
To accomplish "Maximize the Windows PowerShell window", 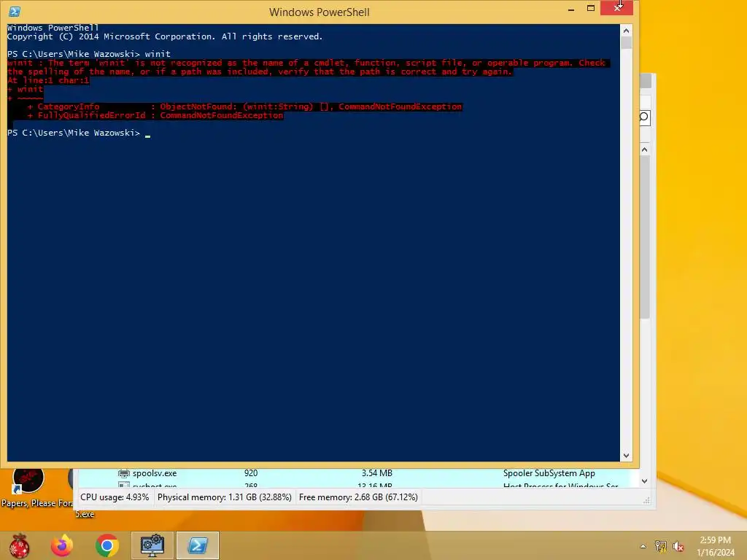I will tap(591, 9).
